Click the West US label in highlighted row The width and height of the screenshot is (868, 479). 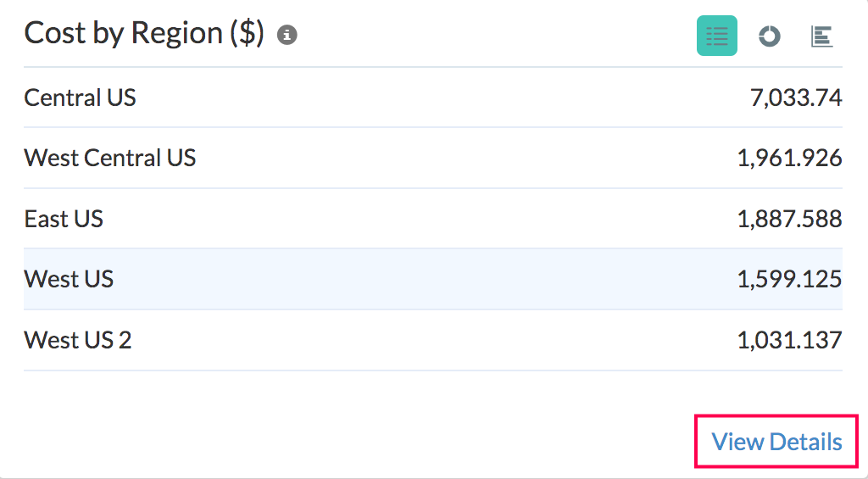(69, 279)
